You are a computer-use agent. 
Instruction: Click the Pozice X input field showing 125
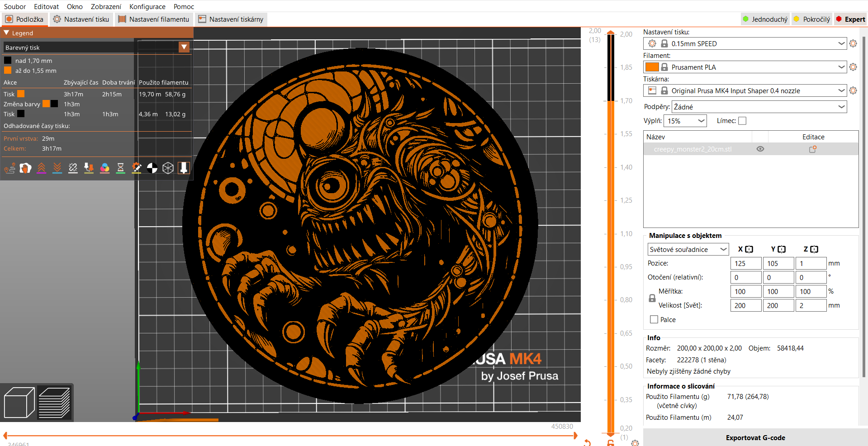[746, 263]
